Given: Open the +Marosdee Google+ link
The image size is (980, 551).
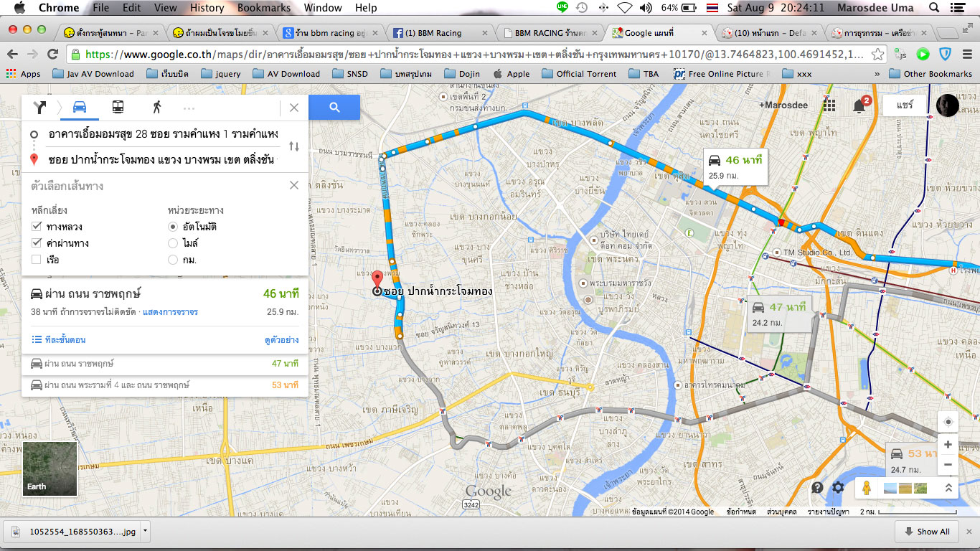Looking at the screenshot, I should coord(783,105).
